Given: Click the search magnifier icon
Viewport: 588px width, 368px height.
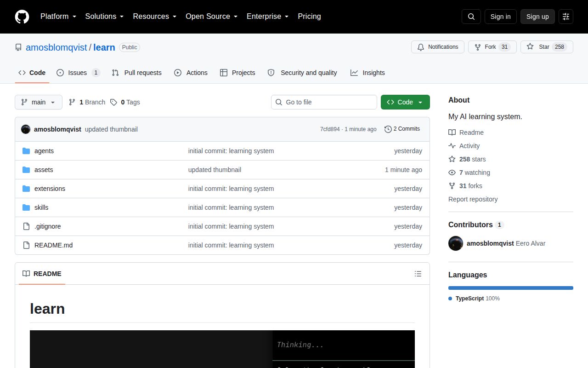Looking at the screenshot, I should click(471, 17).
